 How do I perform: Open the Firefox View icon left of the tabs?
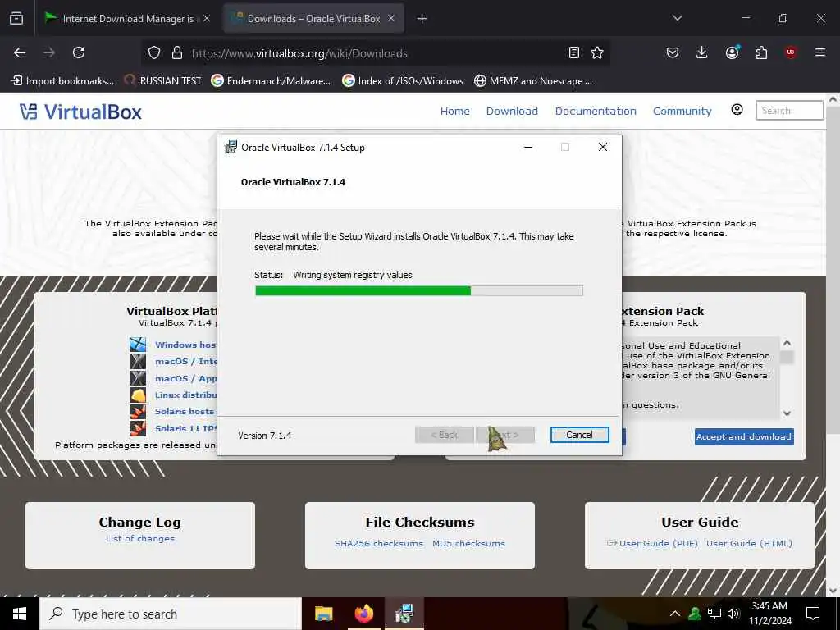coord(16,18)
